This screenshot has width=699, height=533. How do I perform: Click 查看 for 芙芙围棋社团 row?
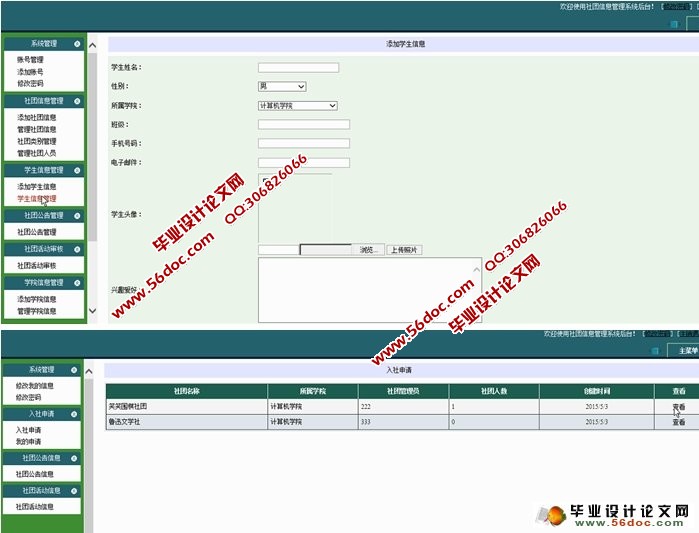click(x=678, y=407)
